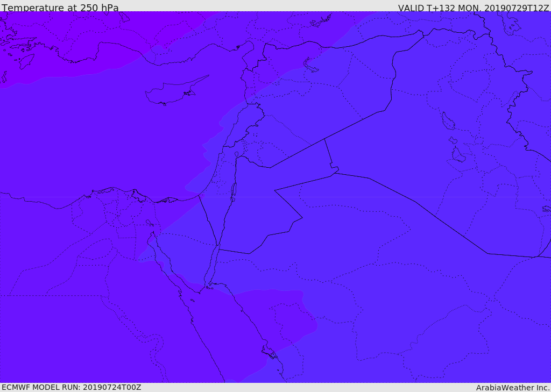Click the 'ECMWF MODEL RUN: 20190724T00Z' text
This screenshot has height=392, width=551.
[72, 387]
